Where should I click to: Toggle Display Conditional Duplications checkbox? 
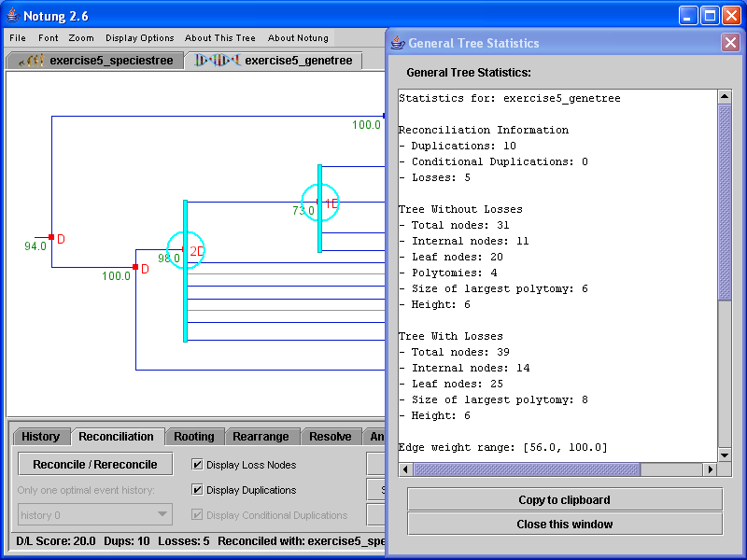(197, 515)
